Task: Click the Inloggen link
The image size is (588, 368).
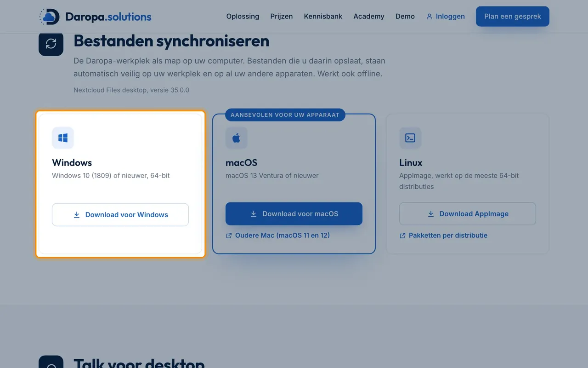Action: (x=445, y=17)
